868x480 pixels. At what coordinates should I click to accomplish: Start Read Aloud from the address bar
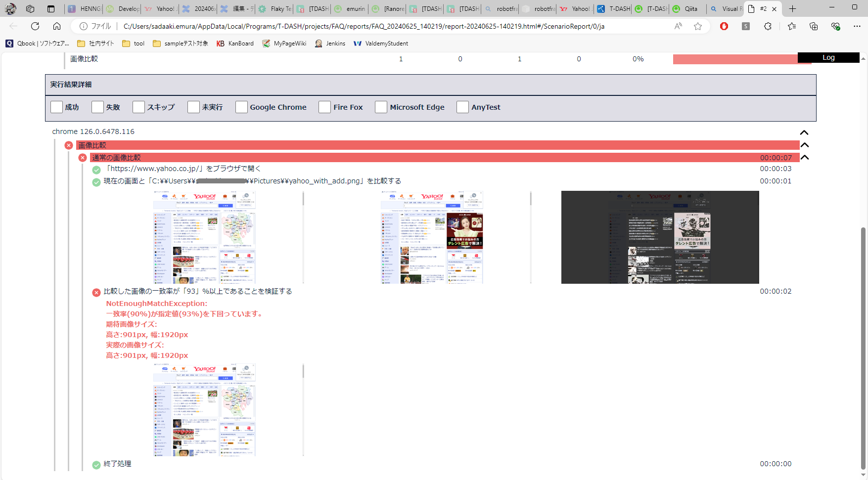[x=678, y=26]
